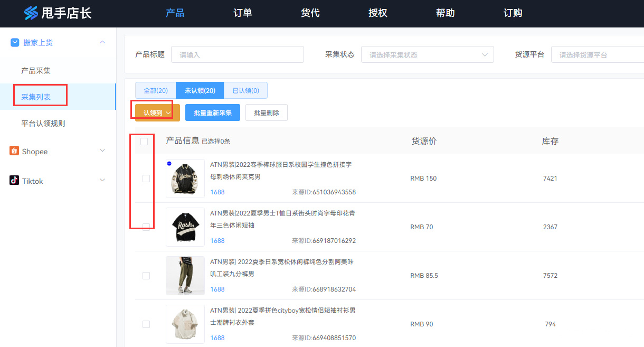
Task: Click the 批量删除 button
Action: 267,112
